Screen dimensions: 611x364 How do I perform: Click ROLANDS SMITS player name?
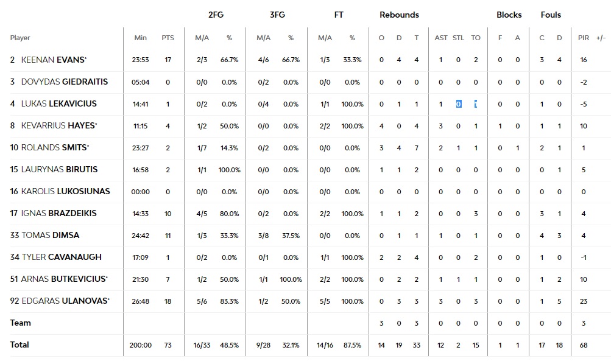click(54, 147)
